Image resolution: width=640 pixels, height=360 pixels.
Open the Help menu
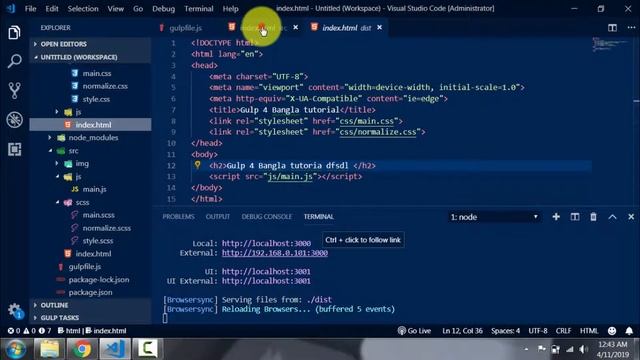[230, 9]
